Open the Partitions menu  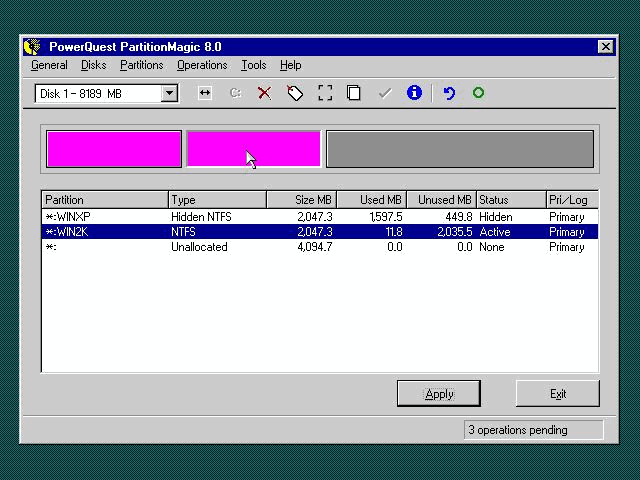[141, 65]
